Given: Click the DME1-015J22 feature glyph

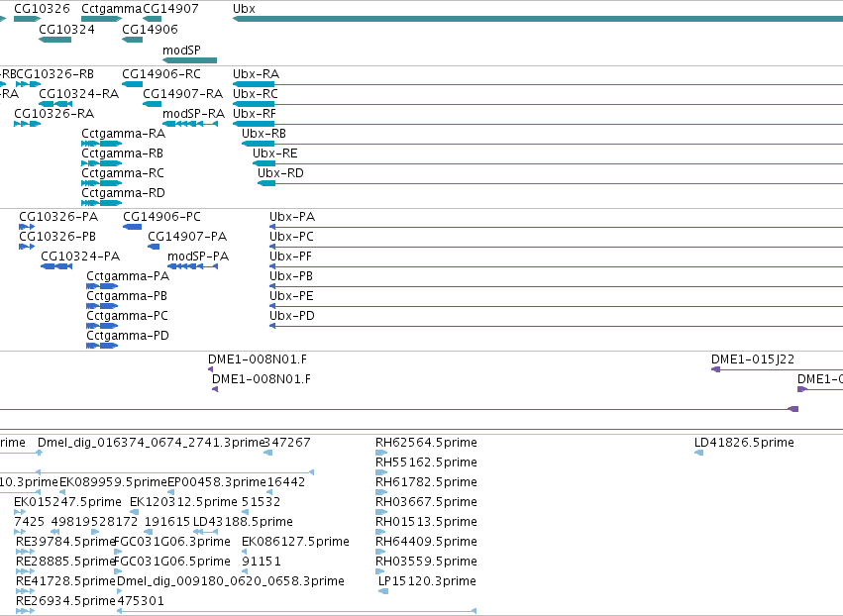Looking at the screenshot, I should tap(777, 369).
